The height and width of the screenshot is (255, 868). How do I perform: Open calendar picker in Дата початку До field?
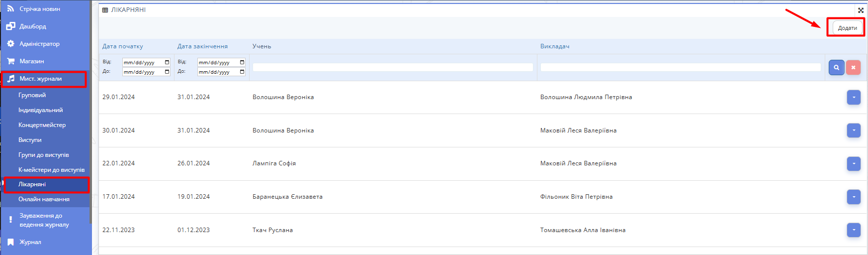(x=167, y=72)
